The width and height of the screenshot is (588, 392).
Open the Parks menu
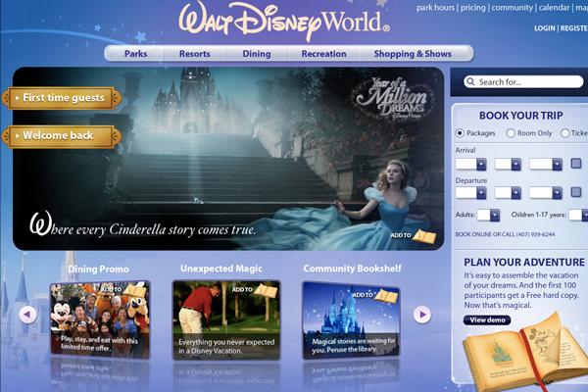(136, 54)
